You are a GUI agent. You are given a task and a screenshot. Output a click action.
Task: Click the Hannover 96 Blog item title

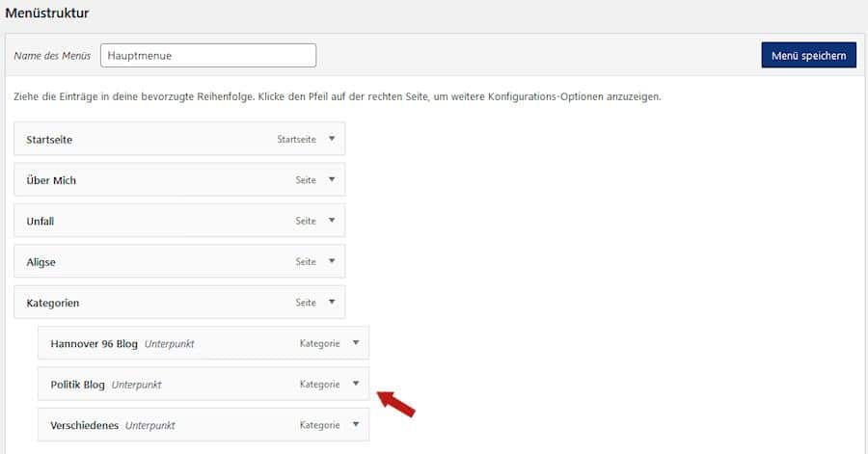[94, 343]
